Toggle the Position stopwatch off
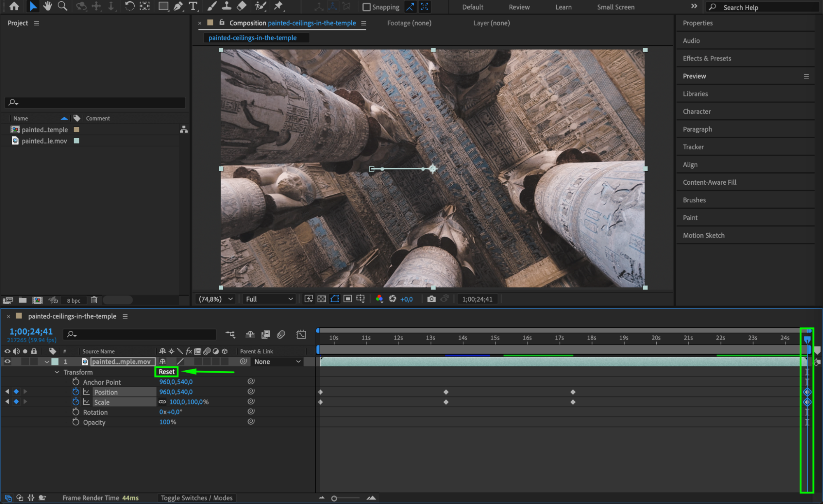This screenshot has height=504, width=823. (76, 392)
